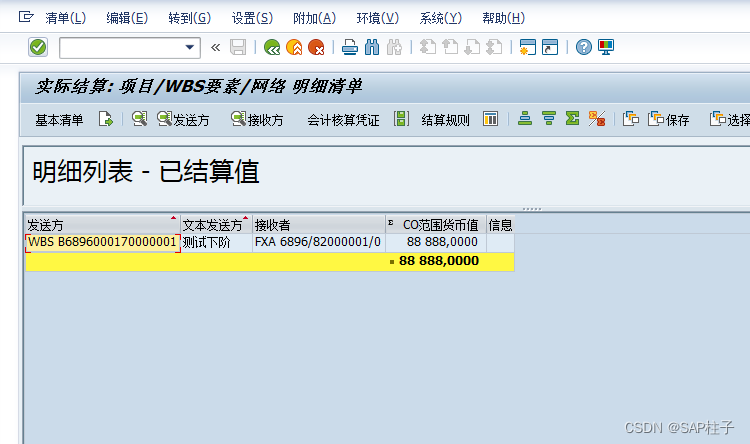750x444 pixels.
Task: Click the red Cancel icon
Action: click(x=316, y=47)
